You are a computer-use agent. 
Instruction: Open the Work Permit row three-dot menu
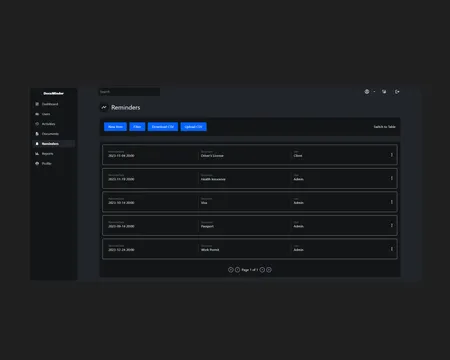392,249
